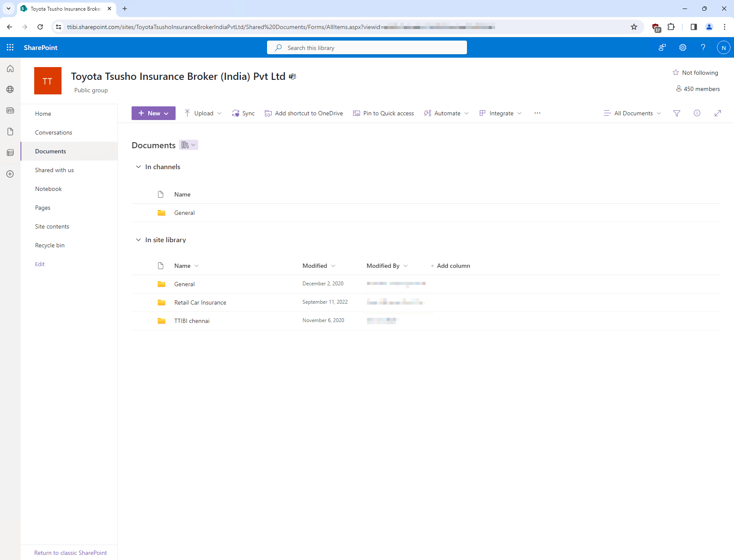Click the settings gear icon in the header
The width and height of the screenshot is (734, 560).
(683, 47)
